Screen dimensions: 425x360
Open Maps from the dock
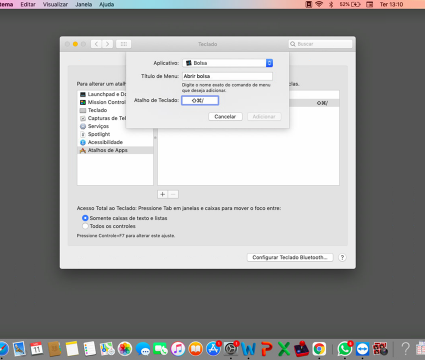107,349
